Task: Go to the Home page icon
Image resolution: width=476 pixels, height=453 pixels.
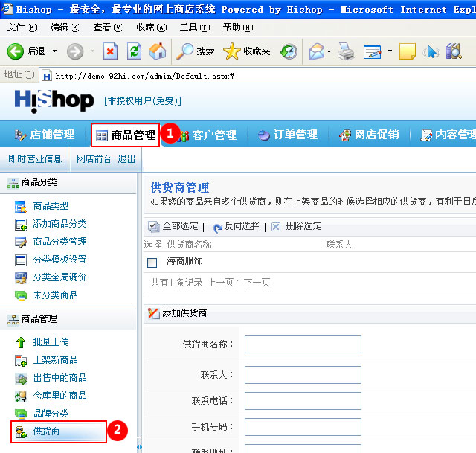Action: pyautogui.click(x=158, y=51)
